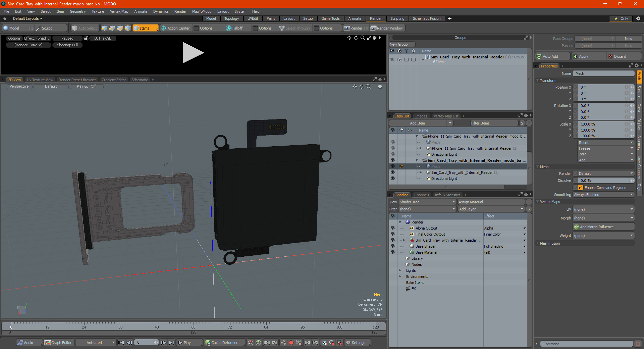
Task: Switch to Vertices selection mode icon
Action: coord(104,28)
